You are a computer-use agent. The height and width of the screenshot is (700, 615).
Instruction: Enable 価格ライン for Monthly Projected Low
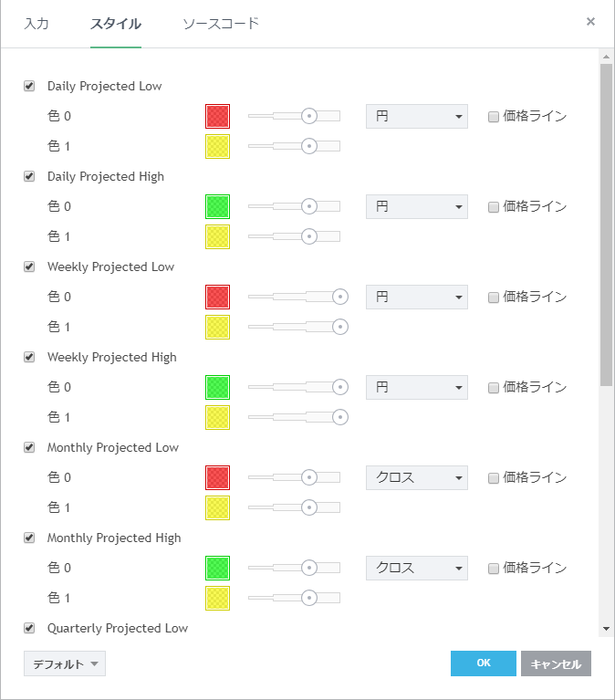point(494,477)
